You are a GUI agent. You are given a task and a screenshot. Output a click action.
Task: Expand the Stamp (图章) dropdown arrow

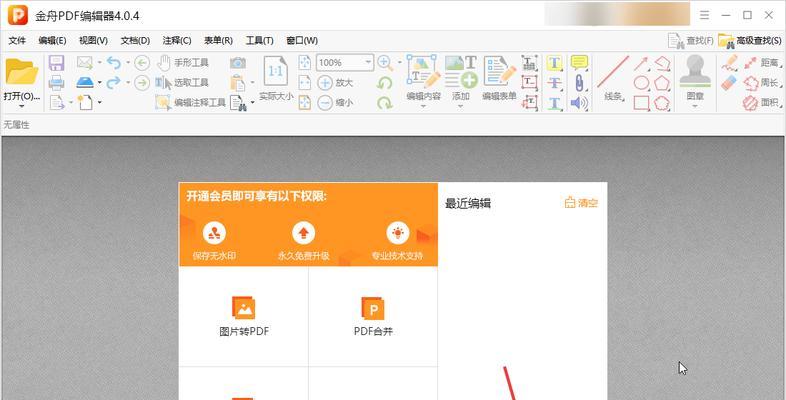coord(695,106)
